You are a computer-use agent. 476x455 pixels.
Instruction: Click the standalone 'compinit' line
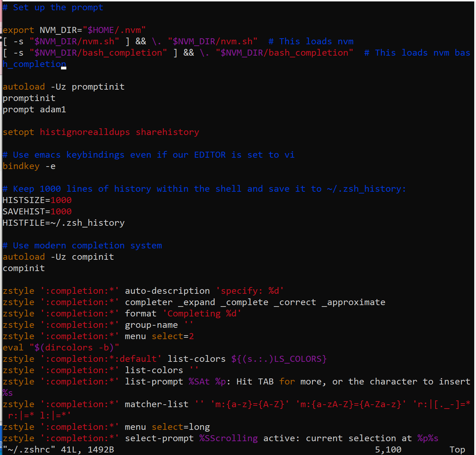click(24, 268)
